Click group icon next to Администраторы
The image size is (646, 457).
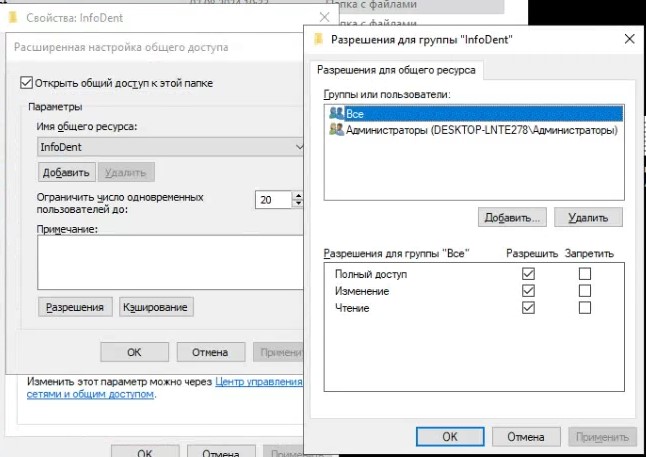336,130
